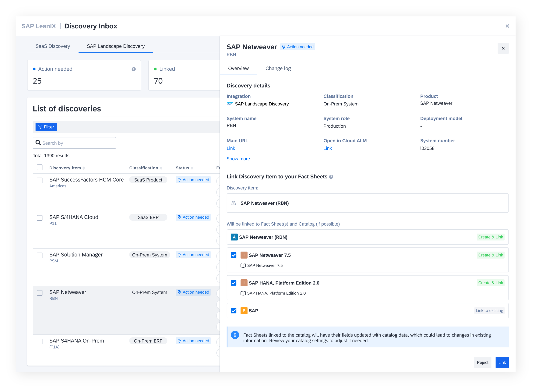
Task: Close the SAP Netweaver detail panel
Action: (x=503, y=48)
